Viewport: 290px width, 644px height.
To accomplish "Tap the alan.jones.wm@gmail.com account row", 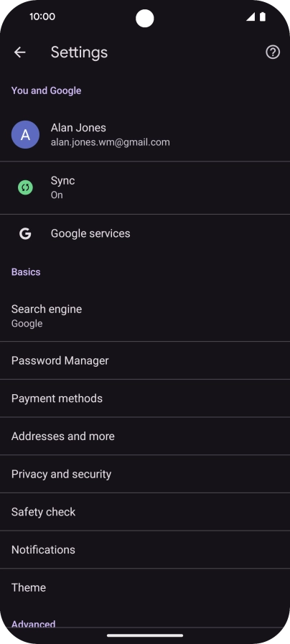I will coord(145,135).
